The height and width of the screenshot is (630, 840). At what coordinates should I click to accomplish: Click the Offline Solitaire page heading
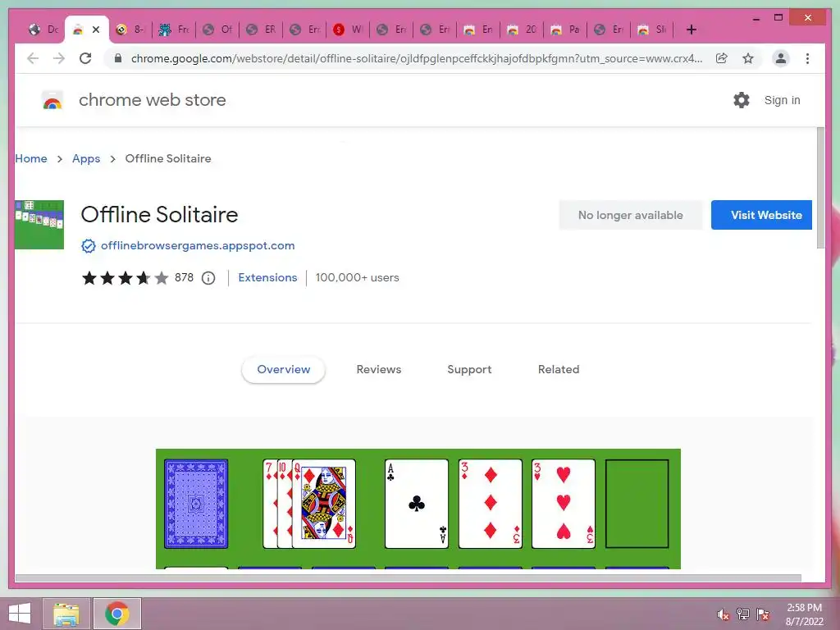pos(159,215)
